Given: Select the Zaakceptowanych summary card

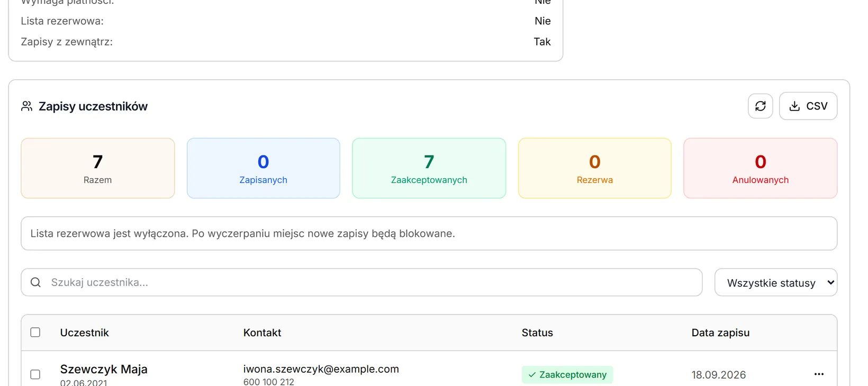Looking at the screenshot, I should pyautogui.click(x=429, y=168).
